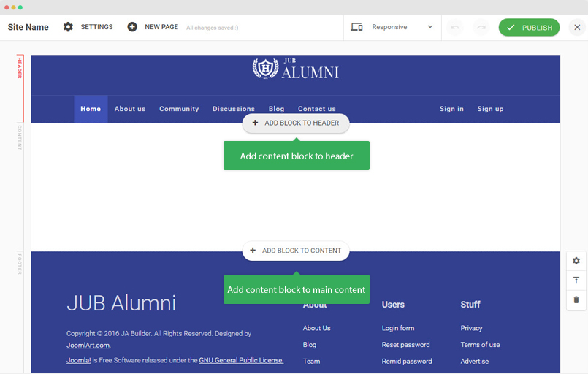Add block to header
Image resolution: width=588 pixels, height=374 pixels.
tap(296, 123)
